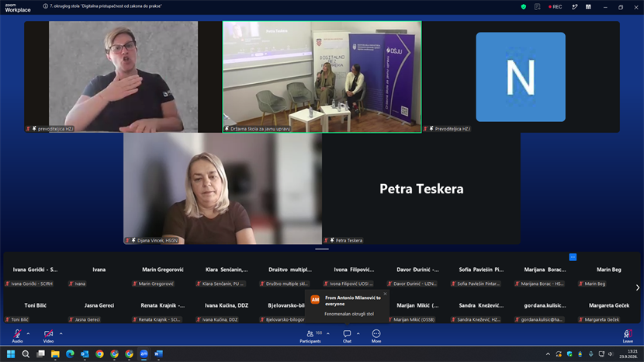The width and height of the screenshot is (644, 362).
Task: Click the Ivana Kučina, DDZ participant tile
Action: click(x=227, y=307)
